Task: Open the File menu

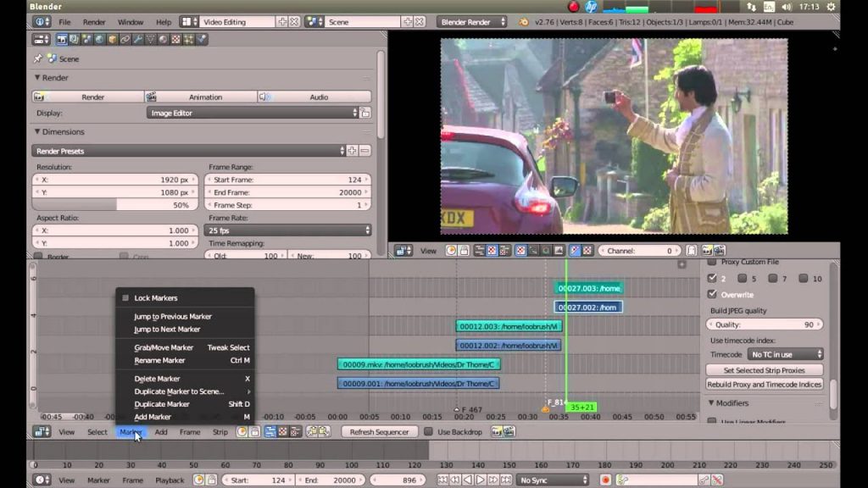Action: tap(64, 22)
